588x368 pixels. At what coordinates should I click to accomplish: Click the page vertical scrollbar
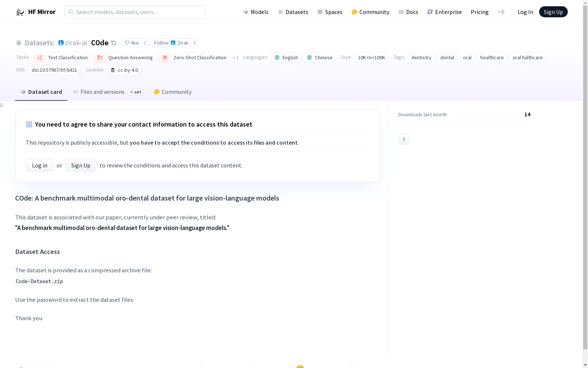[585, 177]
